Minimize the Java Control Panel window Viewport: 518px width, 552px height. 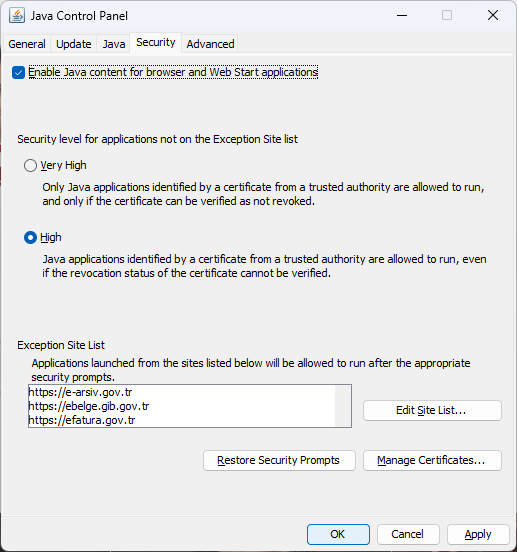[402, 15]
